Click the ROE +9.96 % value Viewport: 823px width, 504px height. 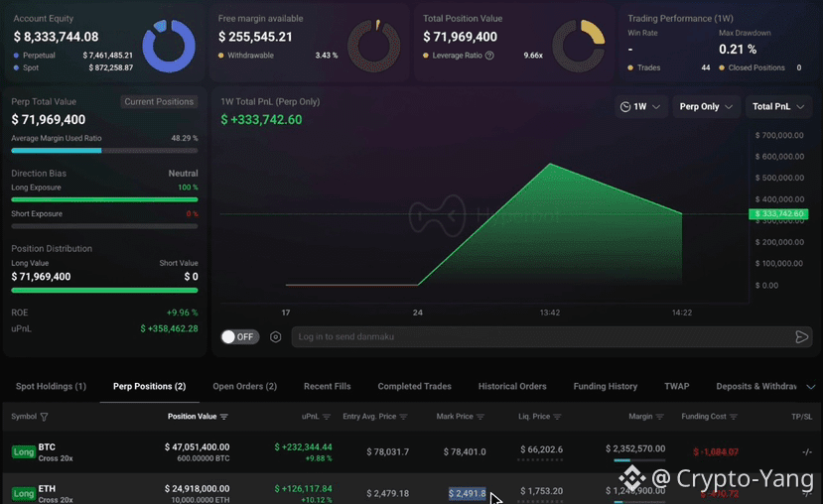pyautogui.click(x=182, y=313)
